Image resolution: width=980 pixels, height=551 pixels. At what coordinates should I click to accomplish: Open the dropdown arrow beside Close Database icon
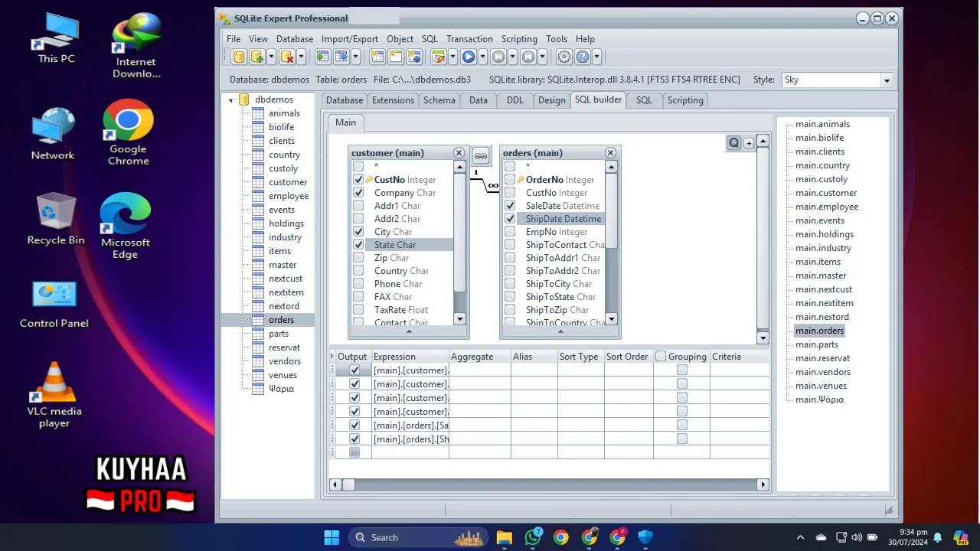[301, 57]
